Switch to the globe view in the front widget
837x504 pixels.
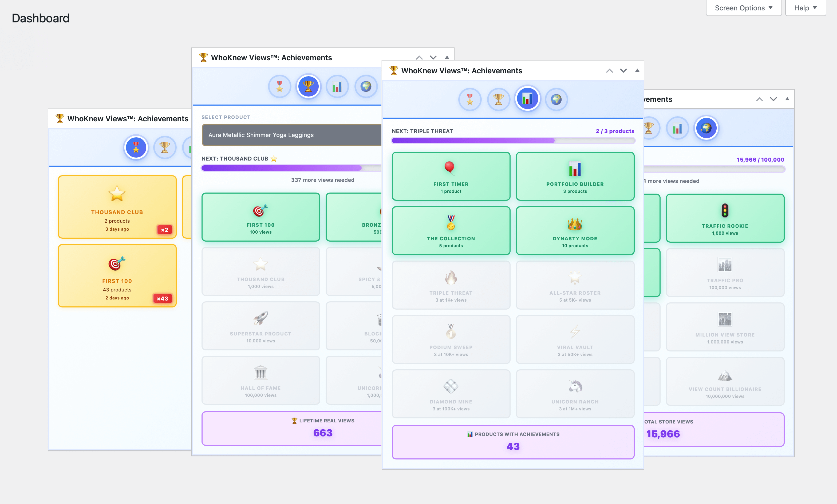(556, 99)
